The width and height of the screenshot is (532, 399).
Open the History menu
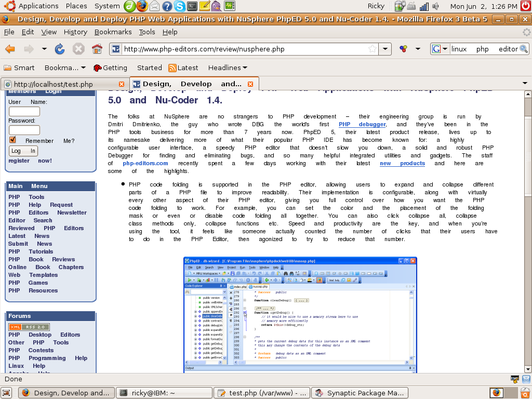point(75,32)
